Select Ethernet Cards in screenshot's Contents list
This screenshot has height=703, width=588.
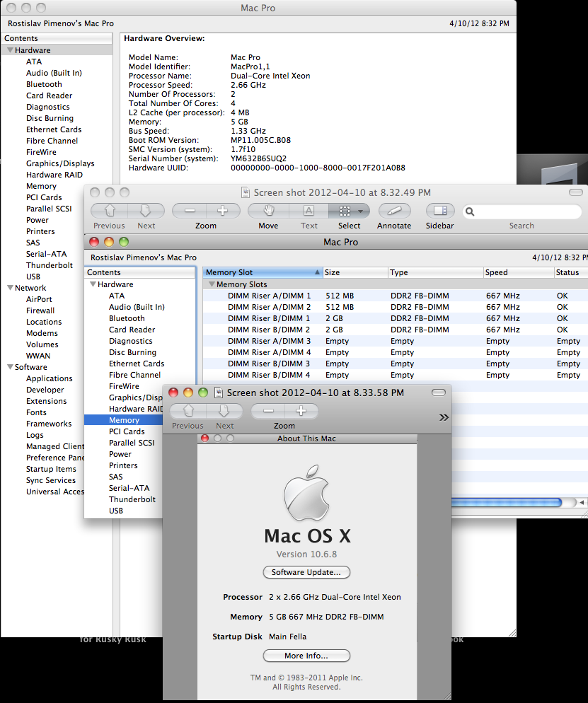137,364
